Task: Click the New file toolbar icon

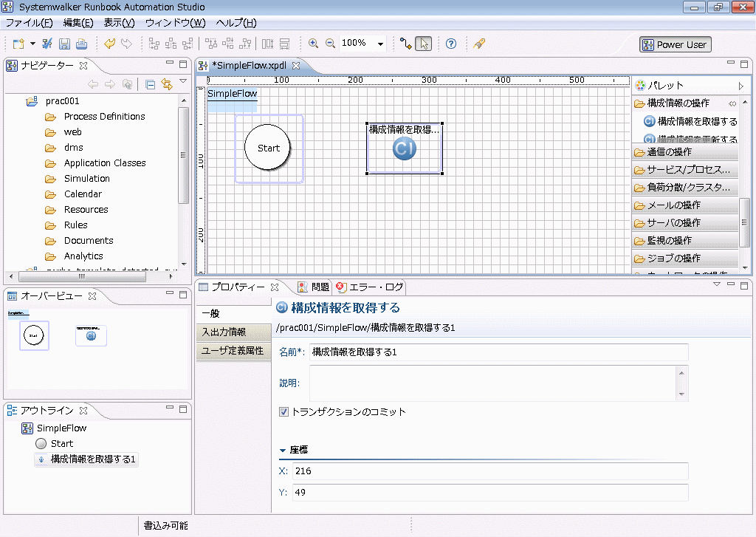Action: (x=18, y=44)
